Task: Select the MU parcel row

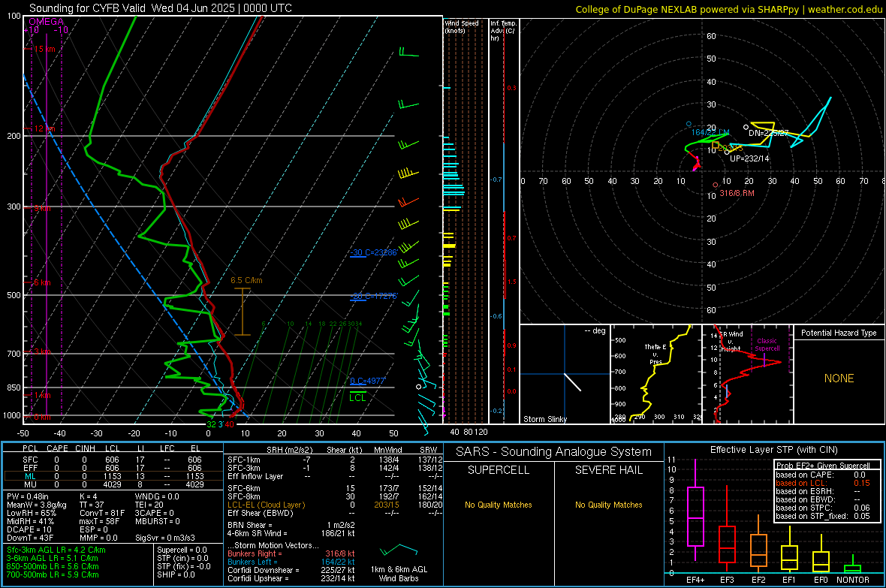Action: 113,484
